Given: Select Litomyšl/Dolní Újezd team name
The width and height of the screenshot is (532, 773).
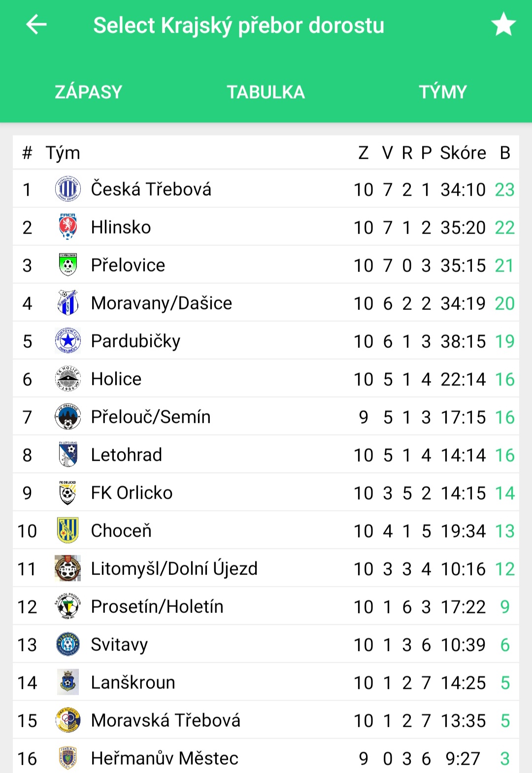Looking at the screenshot, I should pos(174,569).
